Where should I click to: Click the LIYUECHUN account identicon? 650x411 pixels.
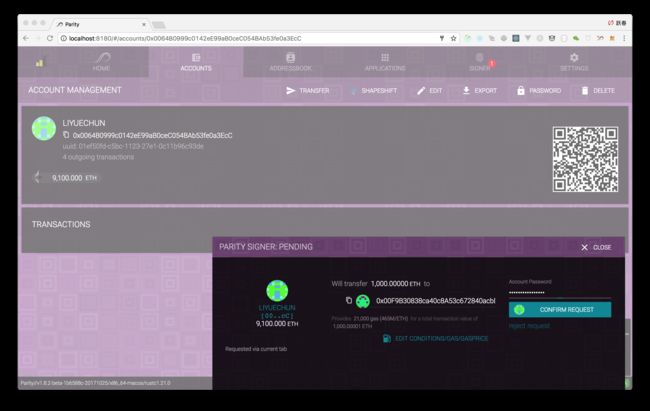[44, 129]
